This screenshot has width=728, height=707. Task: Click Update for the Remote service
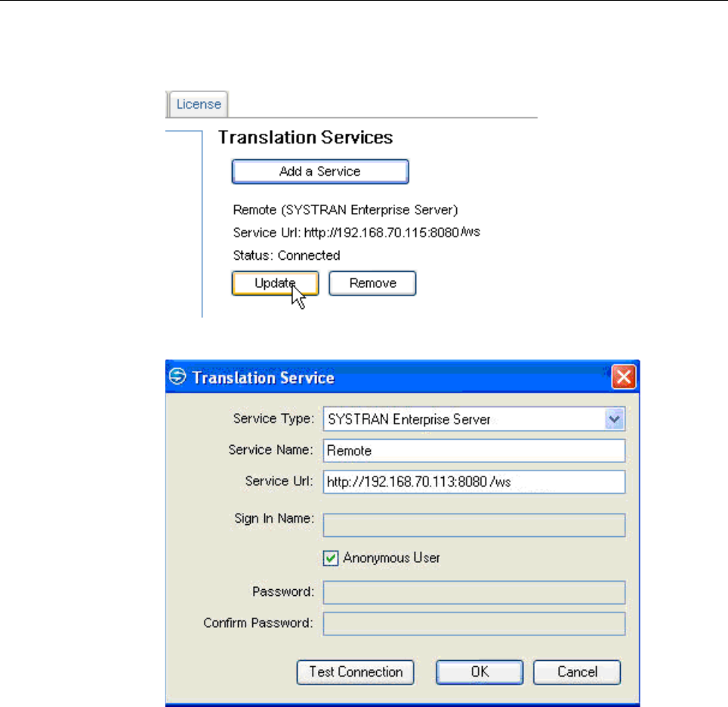tap(276, 283)
